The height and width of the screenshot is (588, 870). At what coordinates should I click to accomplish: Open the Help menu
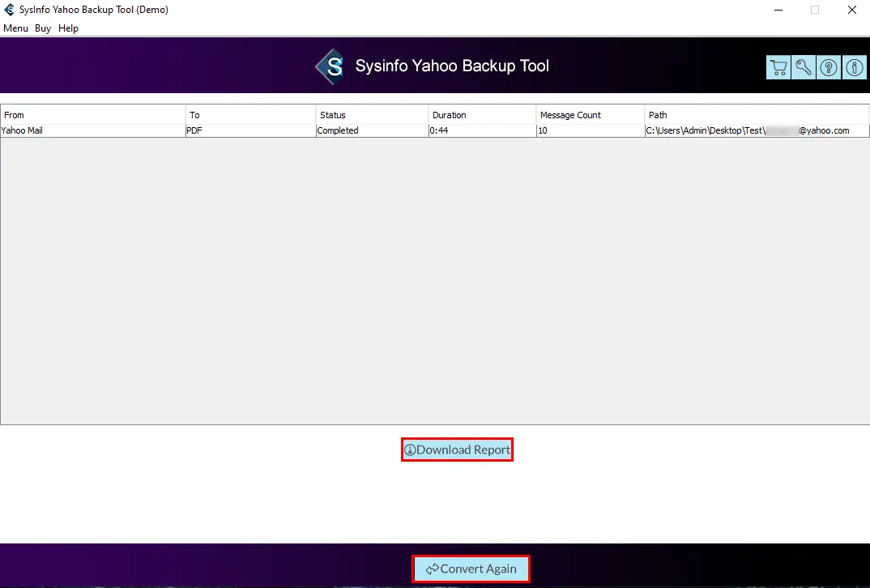[x=68, y=28]
